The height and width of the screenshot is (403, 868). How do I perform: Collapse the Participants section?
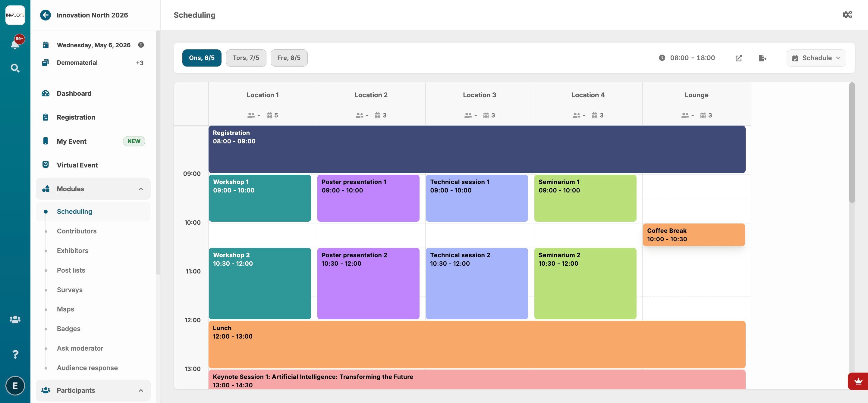pyautogui.click(x=141, y=391)
